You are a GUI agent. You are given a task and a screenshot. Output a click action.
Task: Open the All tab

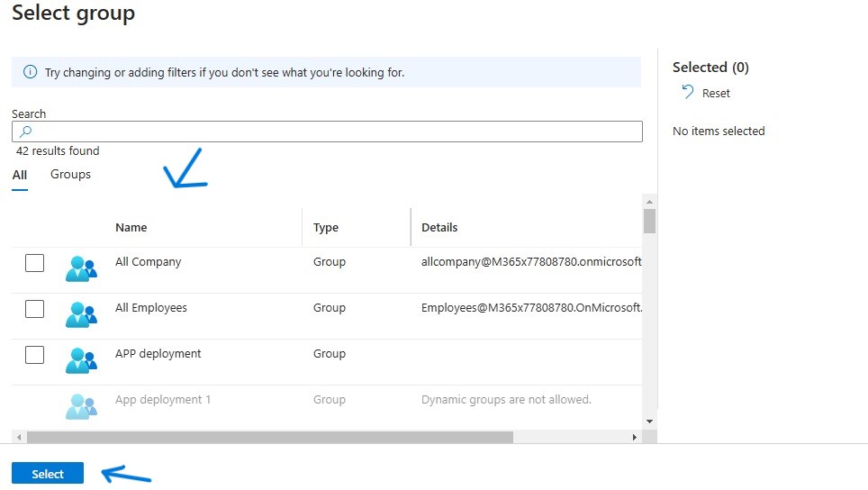point(20,175)
